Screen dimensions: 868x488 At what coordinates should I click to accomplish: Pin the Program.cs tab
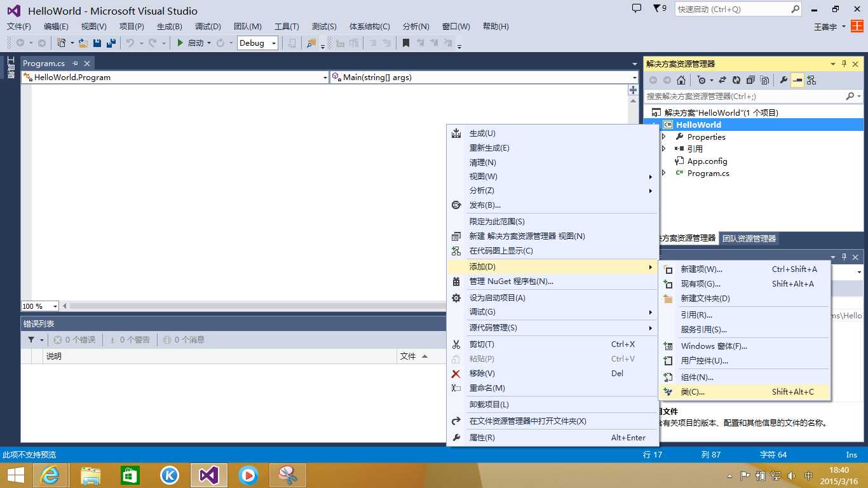coord(75,64)
